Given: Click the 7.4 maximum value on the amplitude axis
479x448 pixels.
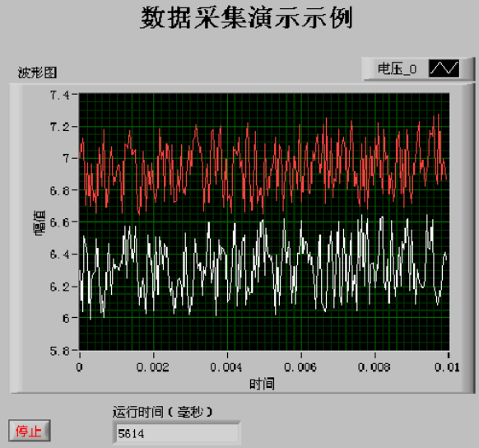Looking at the screenshot, I should tap(60, 95).
